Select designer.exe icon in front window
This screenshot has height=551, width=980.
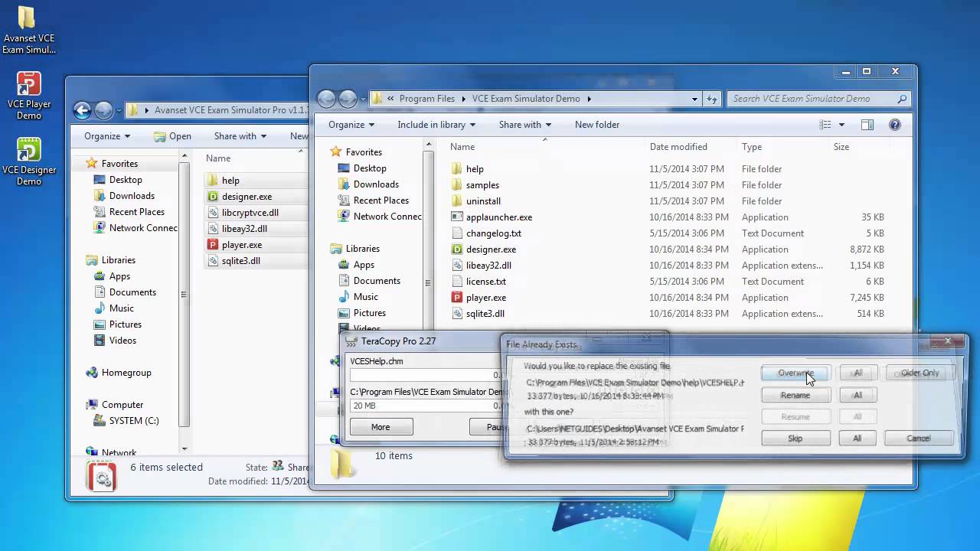tap(457, 249)
